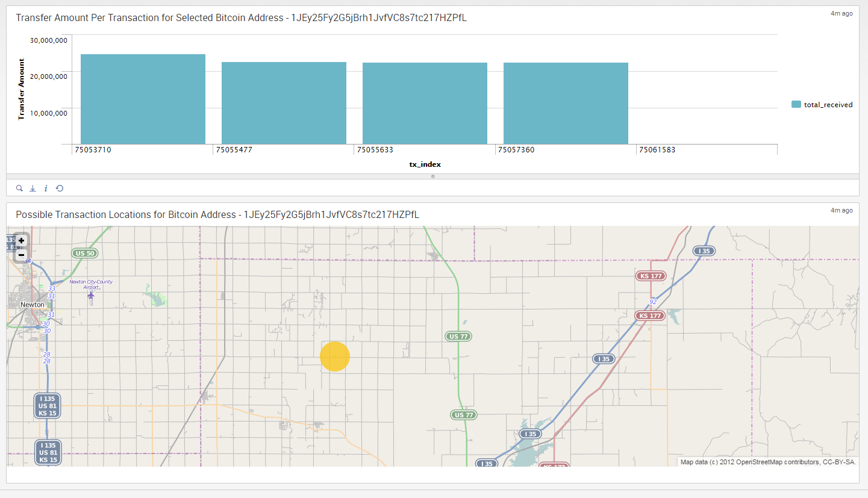Select the bar for tx_index 75057360
Image resolution: width=868 pixels, height=498 pixels.
click(x=566, y=104)
